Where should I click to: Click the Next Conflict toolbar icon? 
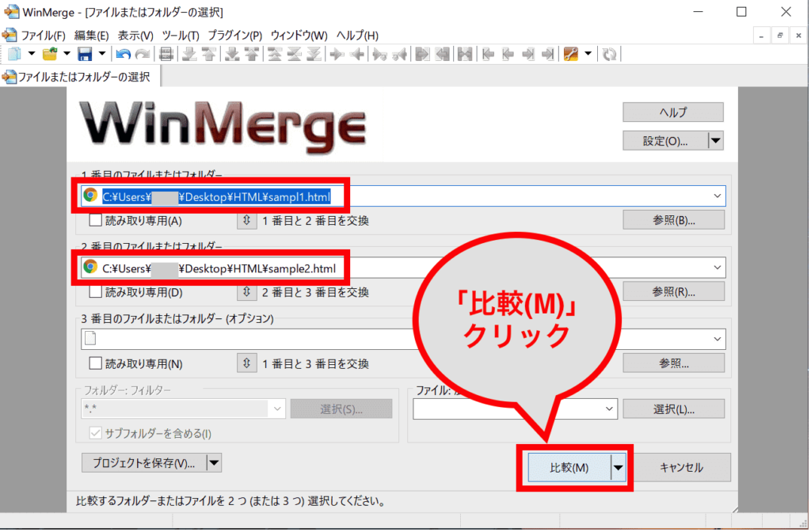point(232,54)
